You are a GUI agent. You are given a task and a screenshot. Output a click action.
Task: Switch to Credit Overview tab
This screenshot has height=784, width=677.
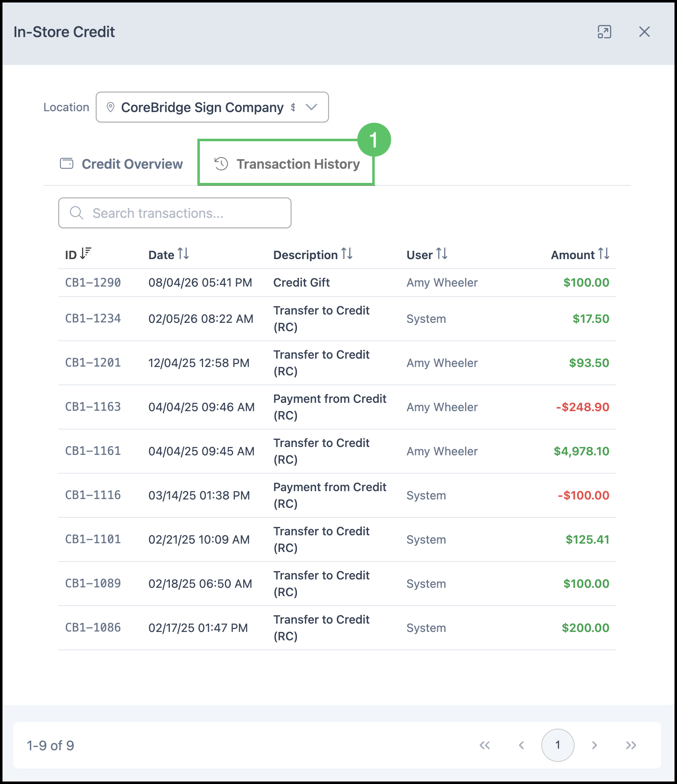122,164
